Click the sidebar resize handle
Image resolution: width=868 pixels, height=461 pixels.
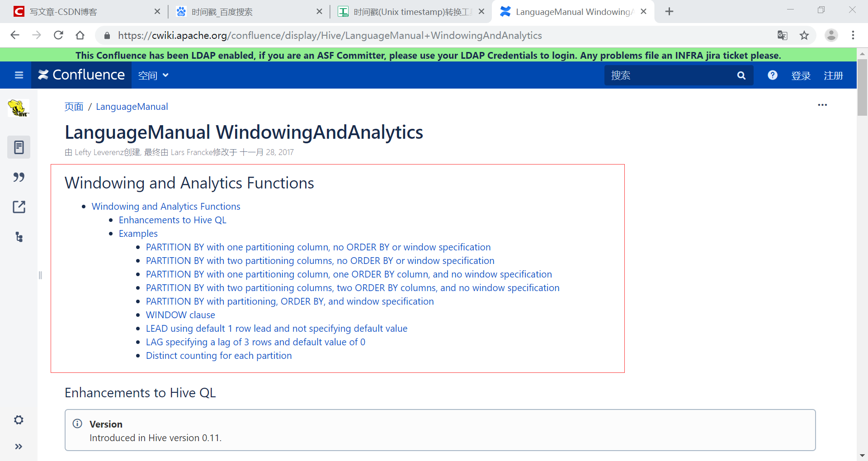[x=40, y=275]
